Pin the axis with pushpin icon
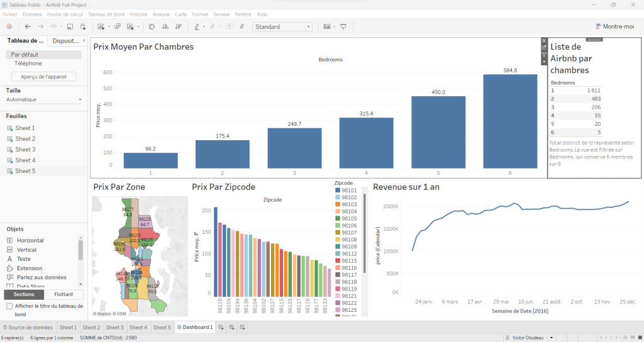Viewport: 644px width, 342px height. [242, 26]
